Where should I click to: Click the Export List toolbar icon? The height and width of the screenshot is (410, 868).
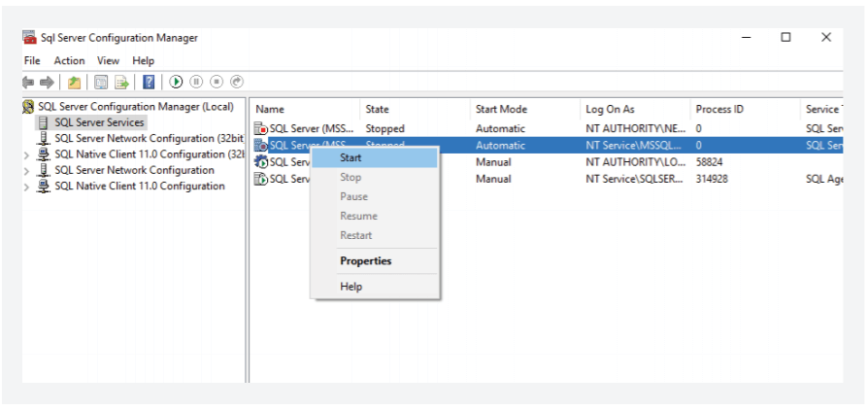click(x=121, y=82)
